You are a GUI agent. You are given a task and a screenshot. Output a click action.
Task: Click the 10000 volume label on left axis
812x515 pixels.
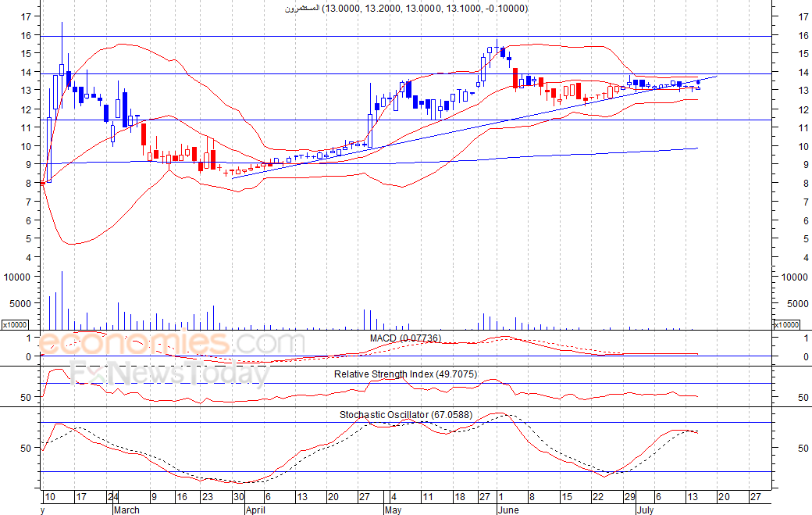(x=17, y=277)
